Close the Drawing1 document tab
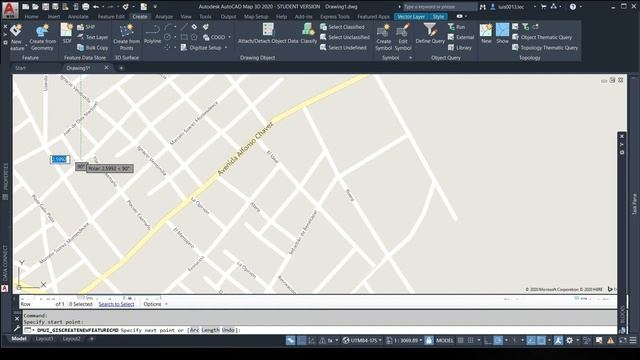 coord(107,68)
